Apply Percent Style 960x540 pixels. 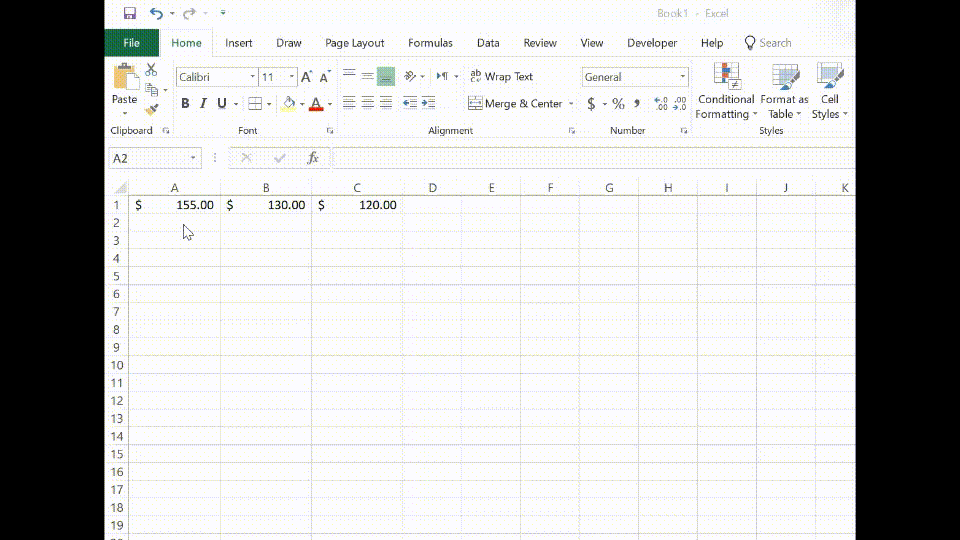pyautogui.click(x=618, y=103)
